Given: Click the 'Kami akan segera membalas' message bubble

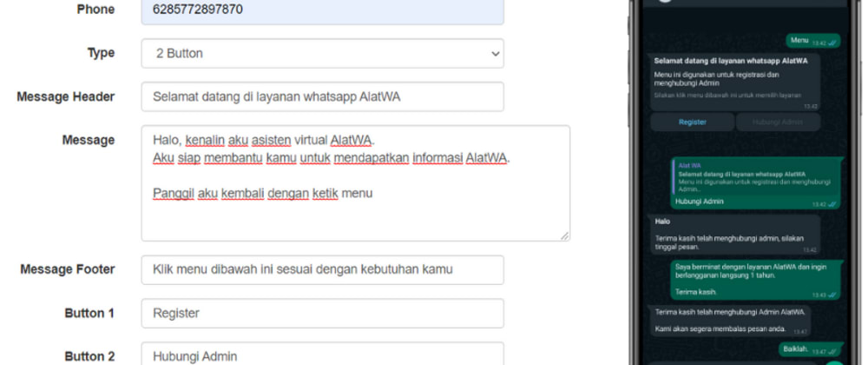Looking at the screenshot, I should (731, 321).
